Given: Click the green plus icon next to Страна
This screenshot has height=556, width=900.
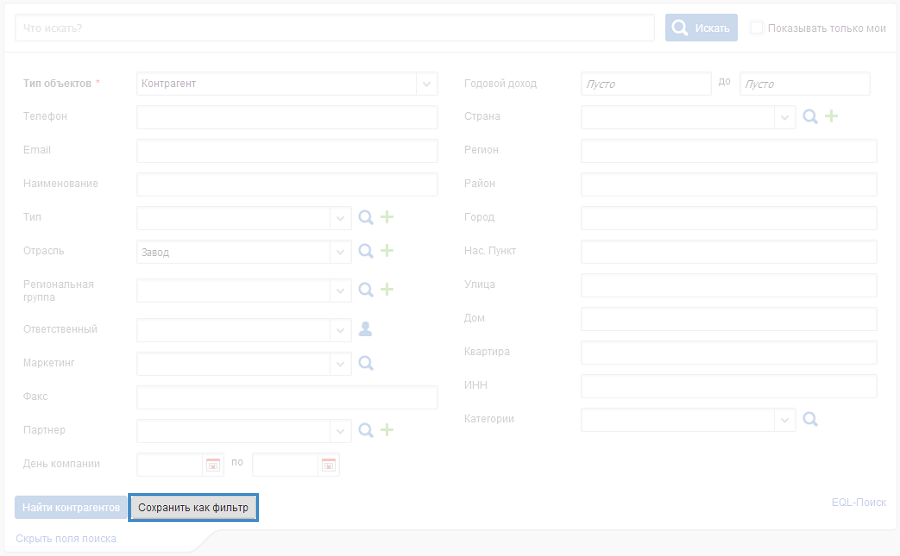Looking at the screenshot, I should (831, 117).
